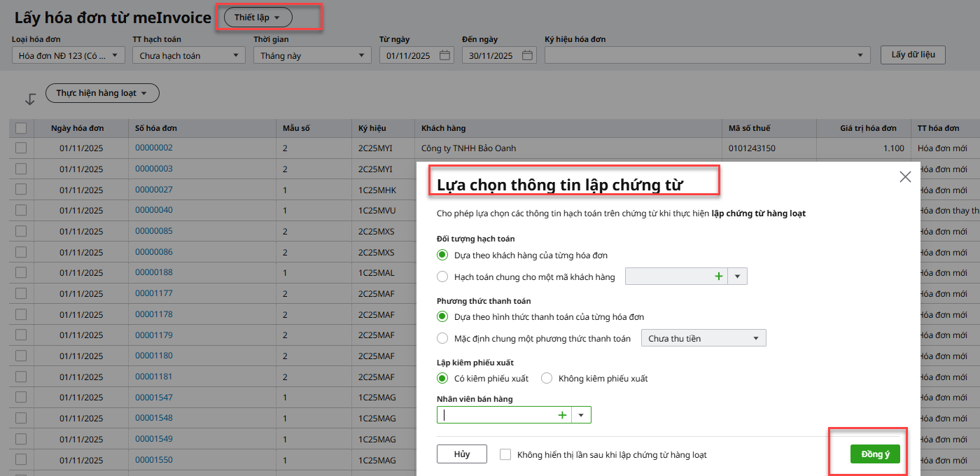
Task: Expand the 'Thời gian' Tháng này dropdown
Action: 311,55
